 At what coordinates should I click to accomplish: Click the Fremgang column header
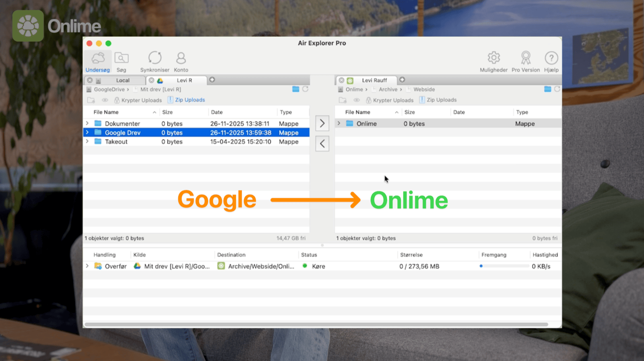pos(493,255)
